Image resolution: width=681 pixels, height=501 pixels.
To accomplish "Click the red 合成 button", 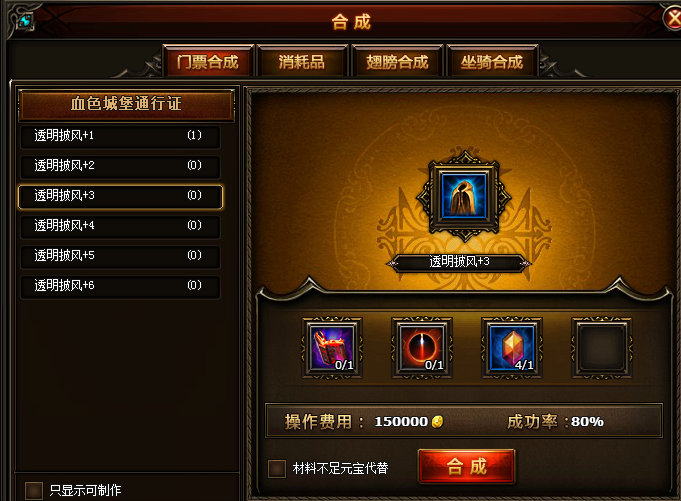I will (x=466, y=466).
